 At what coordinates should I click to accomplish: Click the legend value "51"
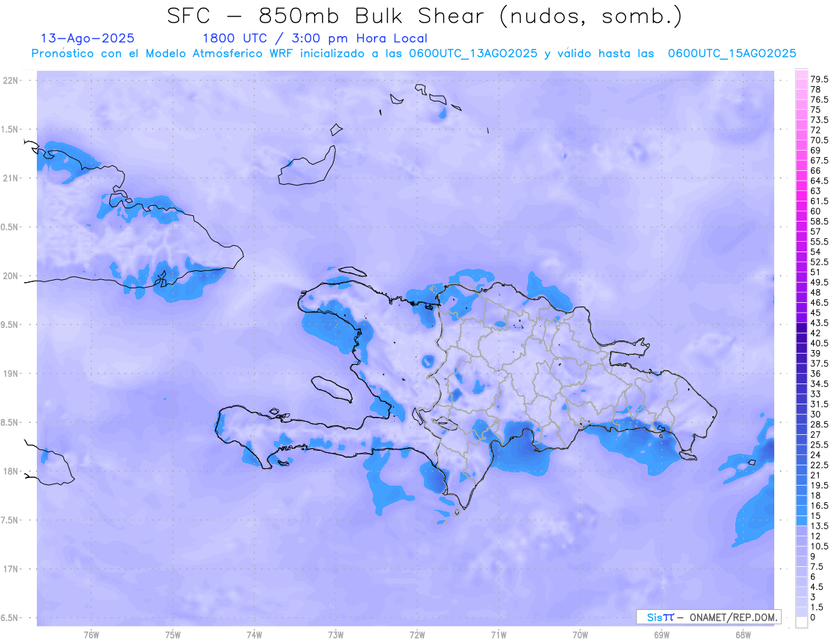click(x=815, y=272)
